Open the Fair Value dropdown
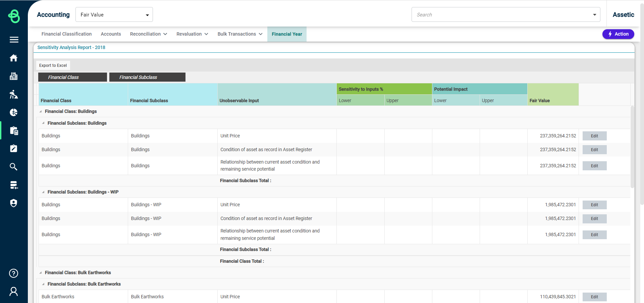This screenshot has height=303, width=644. coord(114,14)
